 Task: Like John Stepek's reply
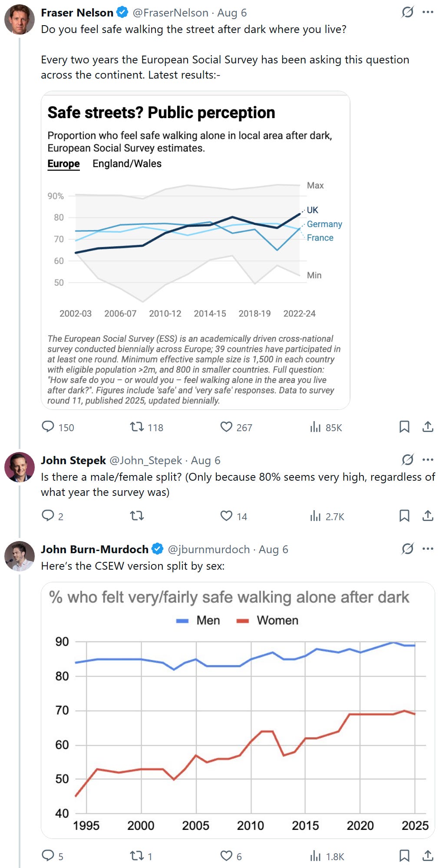pos(226,516)
